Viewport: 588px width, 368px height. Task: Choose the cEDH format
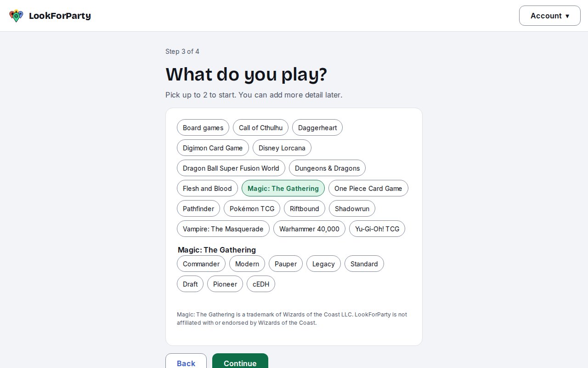point(261,284)
